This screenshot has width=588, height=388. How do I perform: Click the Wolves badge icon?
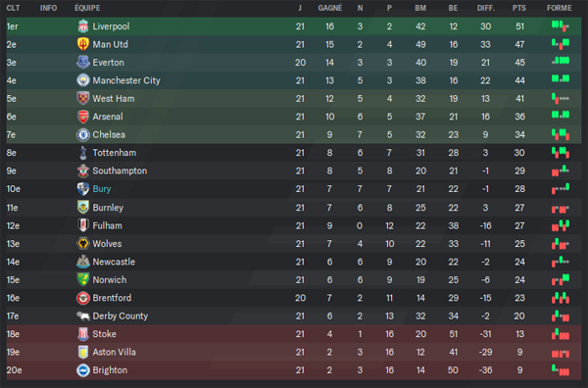coord(83,244)
